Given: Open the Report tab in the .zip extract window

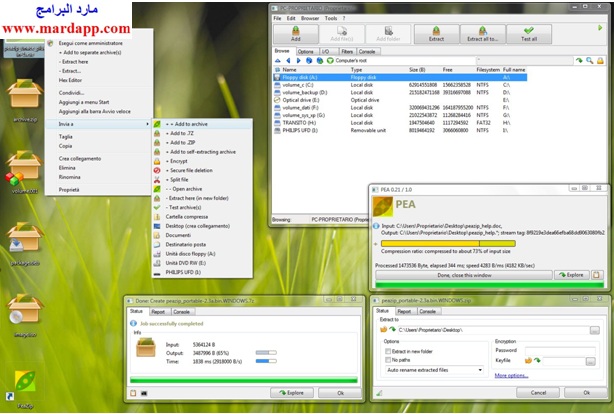Looking at the screenshot, I should pos(404,311).
